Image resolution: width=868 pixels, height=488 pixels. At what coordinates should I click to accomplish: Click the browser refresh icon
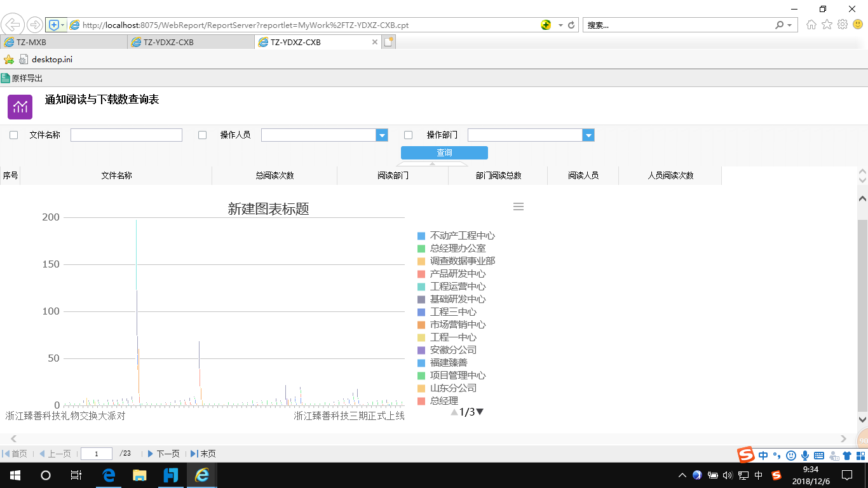click(x=571, y=25)
